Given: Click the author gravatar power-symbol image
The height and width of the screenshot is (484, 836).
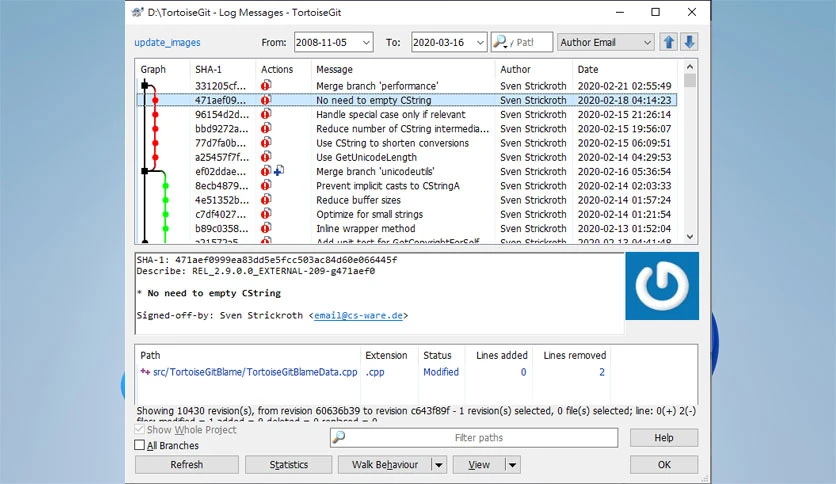Looking at the screenshot, I should pyautogui.click(x=662, y=286).
